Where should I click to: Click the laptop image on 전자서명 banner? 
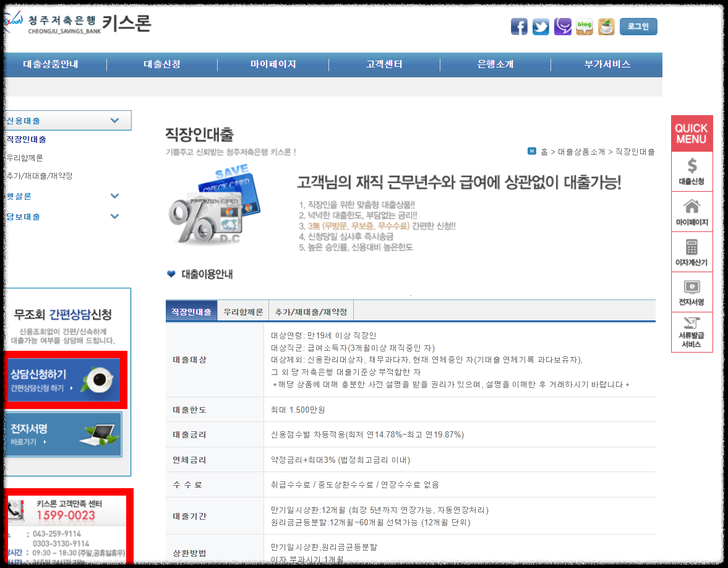pyautogui.click(x=100, y=435)
